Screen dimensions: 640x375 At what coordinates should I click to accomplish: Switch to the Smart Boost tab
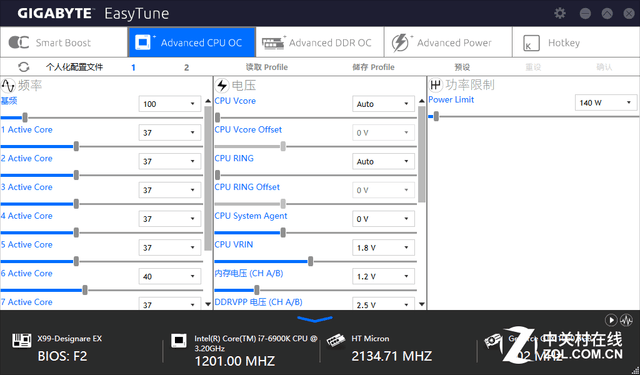click(64, 42)
